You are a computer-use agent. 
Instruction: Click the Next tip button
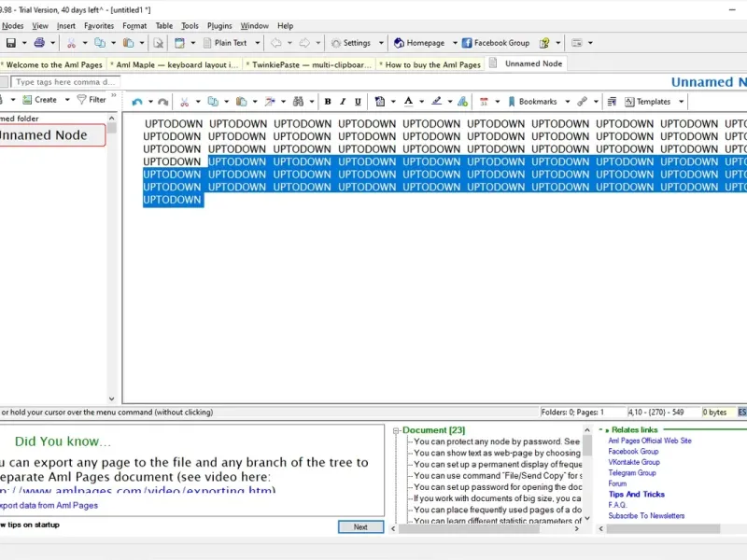360,527
